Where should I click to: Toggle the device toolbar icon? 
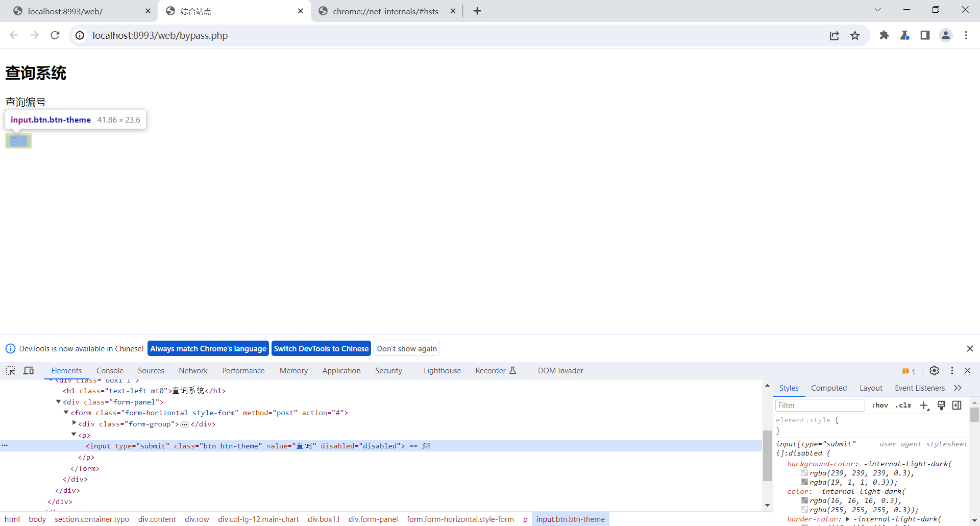coord(29,371)
